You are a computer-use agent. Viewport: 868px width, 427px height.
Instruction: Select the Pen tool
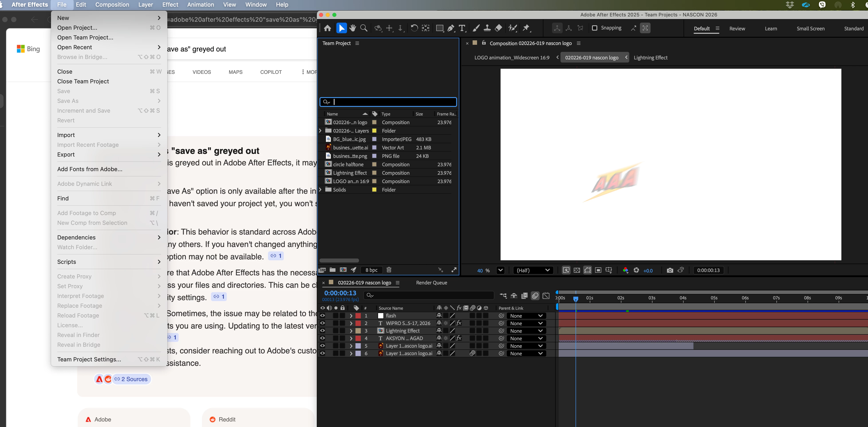pos(451,28)
